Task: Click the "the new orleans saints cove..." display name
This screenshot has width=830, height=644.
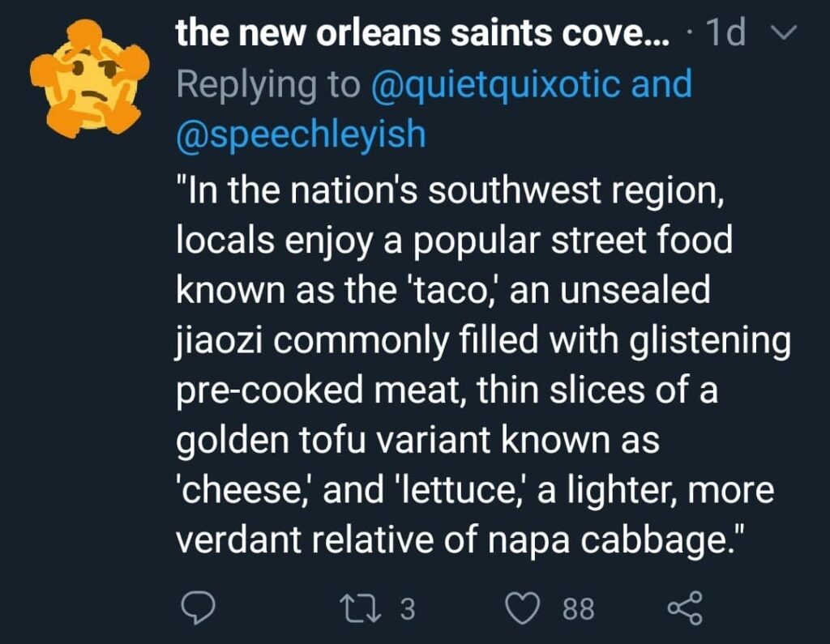Action: click(x=423, y=33)
